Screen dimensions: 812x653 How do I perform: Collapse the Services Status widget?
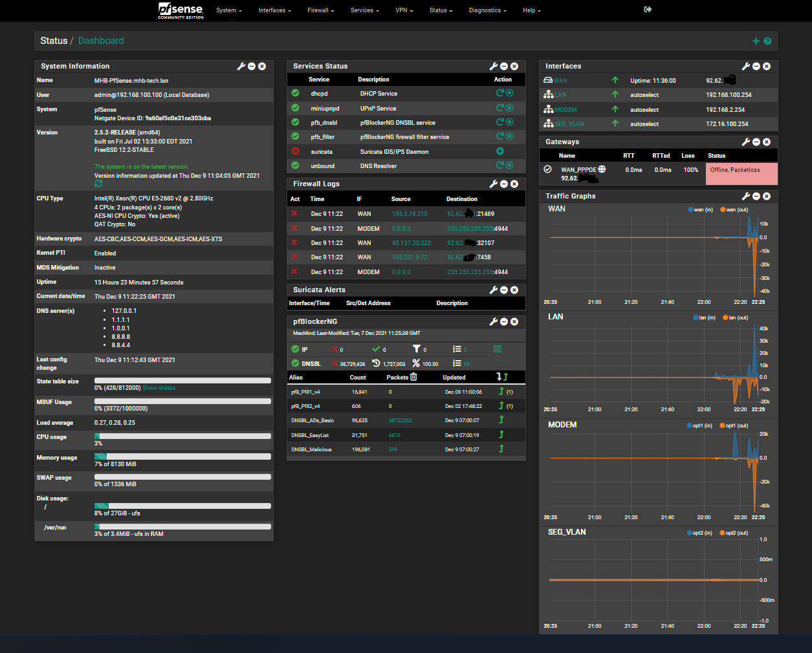(x=504, y=66)
